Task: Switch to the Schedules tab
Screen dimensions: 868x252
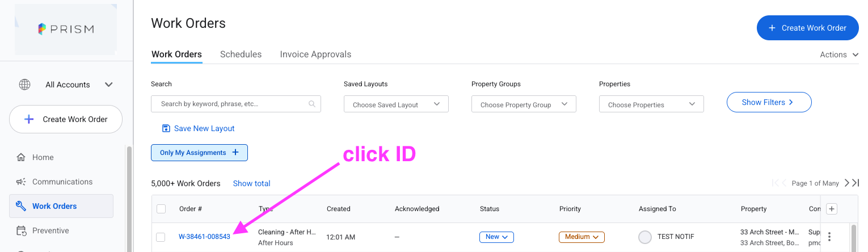Action: point(241,54)
